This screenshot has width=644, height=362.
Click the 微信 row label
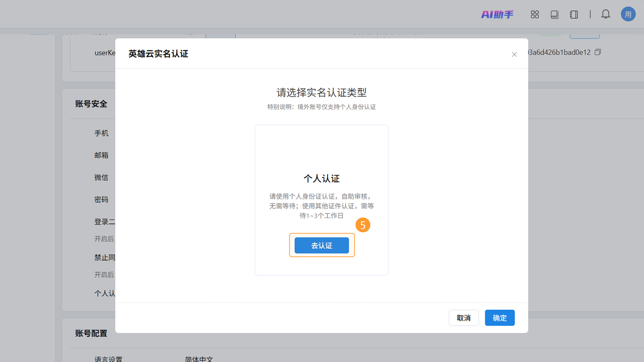click(x=101, y=177)
